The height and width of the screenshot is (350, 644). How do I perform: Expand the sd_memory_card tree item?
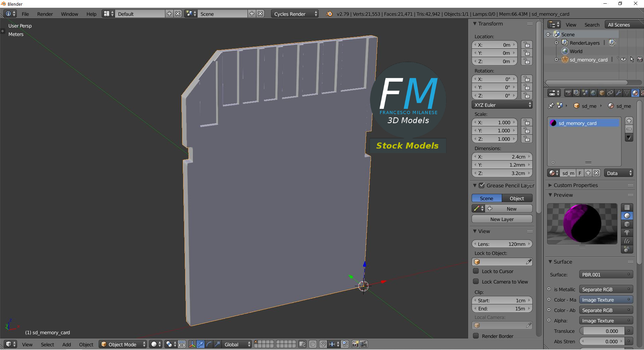pyautogui.click(x=556, y=59)
